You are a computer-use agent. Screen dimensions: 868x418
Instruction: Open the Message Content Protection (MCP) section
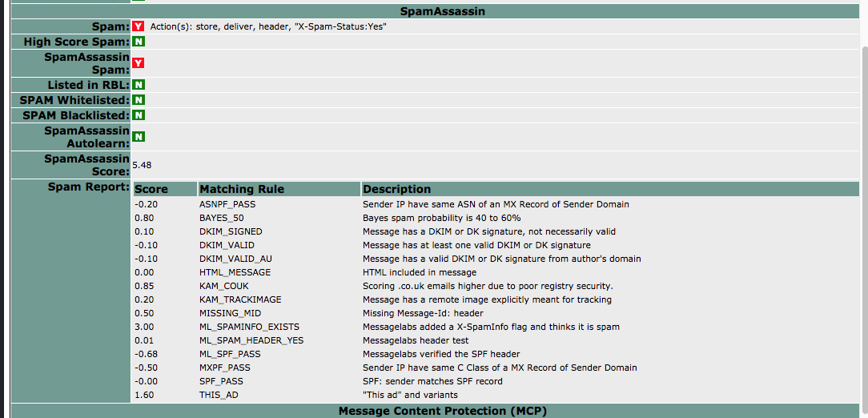(442, 411)
